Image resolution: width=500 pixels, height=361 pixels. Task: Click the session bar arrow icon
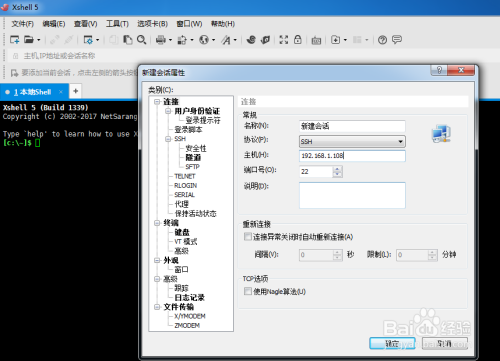click(14, 73)
